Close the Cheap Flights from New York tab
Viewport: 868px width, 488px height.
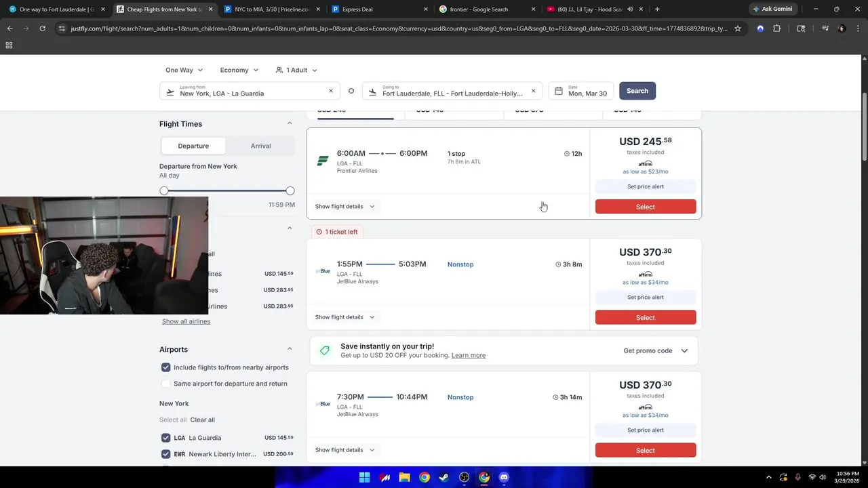(210, 9)
